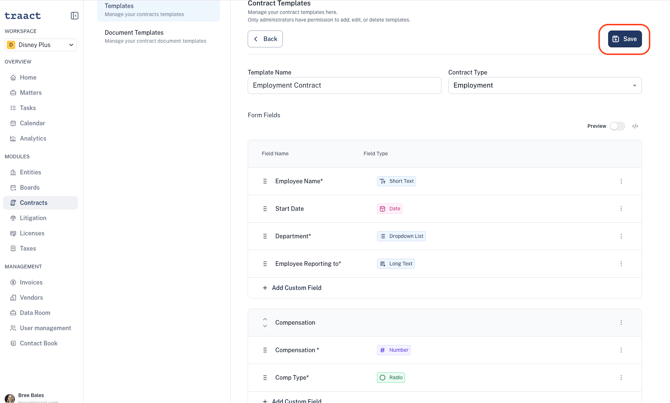Open Bree Bales user profile avatar
The width and height of the screenshot is (670, 403).
9,398
